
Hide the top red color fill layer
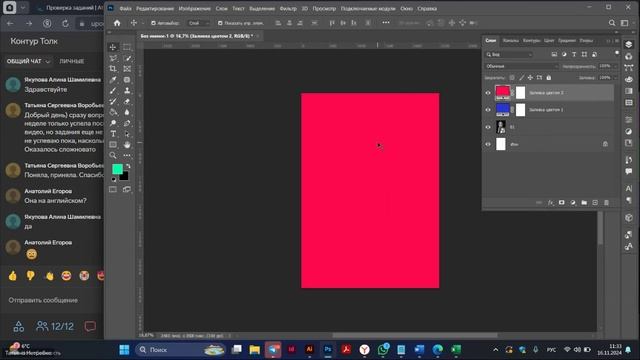tap(488, 93)
